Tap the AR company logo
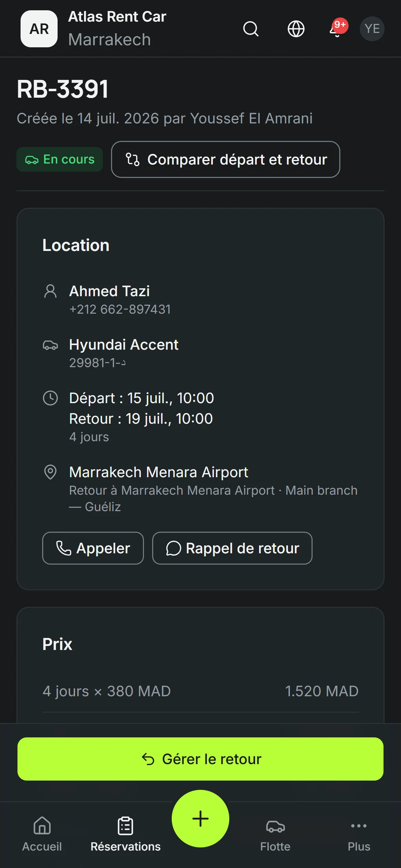 coord(39,29)
